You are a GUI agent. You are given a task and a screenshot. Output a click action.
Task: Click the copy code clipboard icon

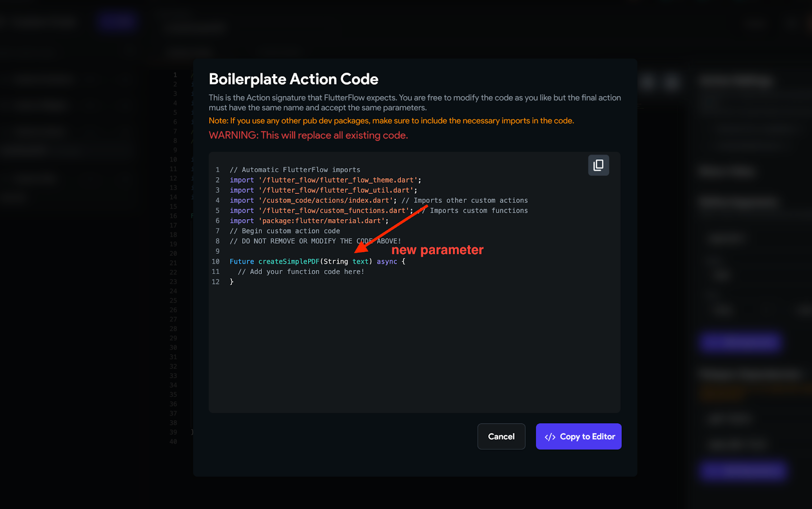(x=598, y=165)
